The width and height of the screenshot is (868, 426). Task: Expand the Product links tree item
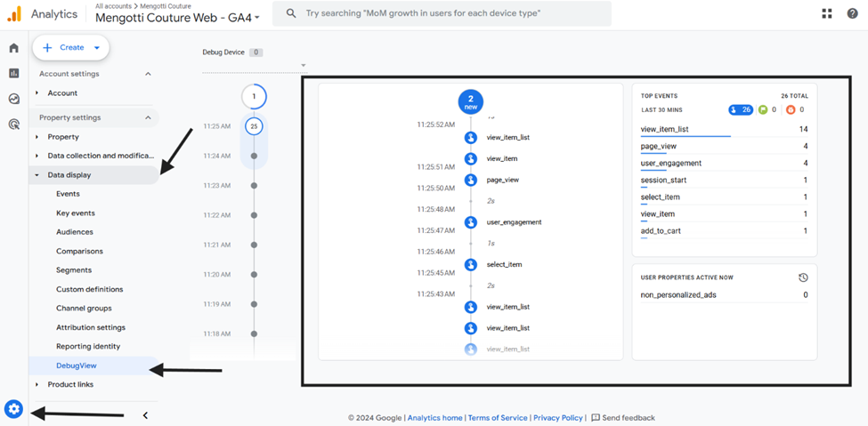(x=37, y=384)
